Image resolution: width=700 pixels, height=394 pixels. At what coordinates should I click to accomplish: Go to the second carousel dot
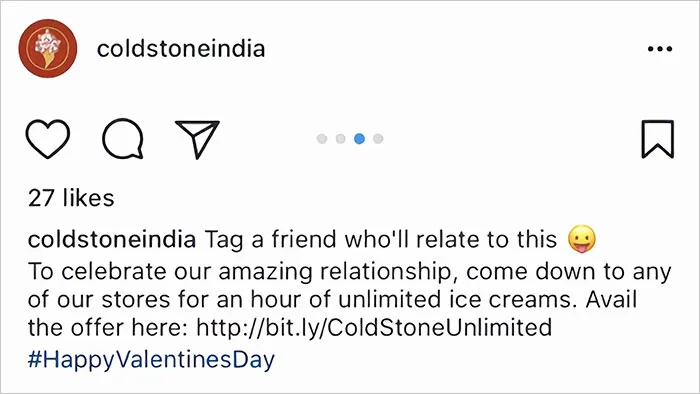click(341, 139)
